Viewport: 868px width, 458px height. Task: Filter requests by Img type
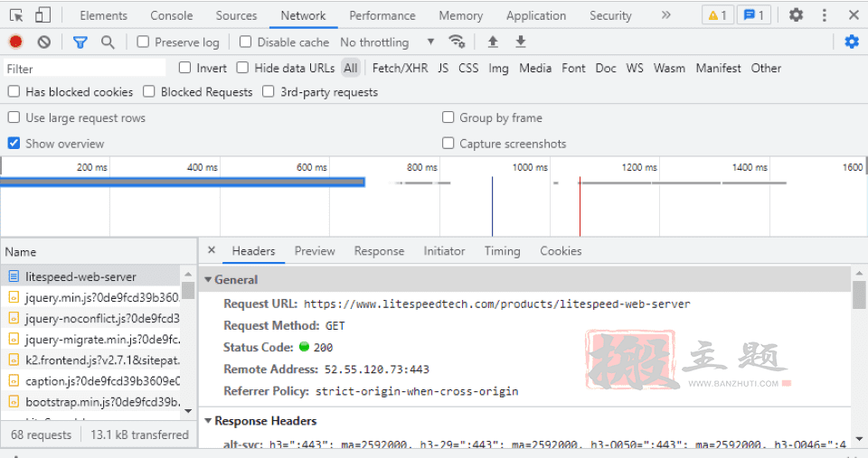tap(498, 68)
